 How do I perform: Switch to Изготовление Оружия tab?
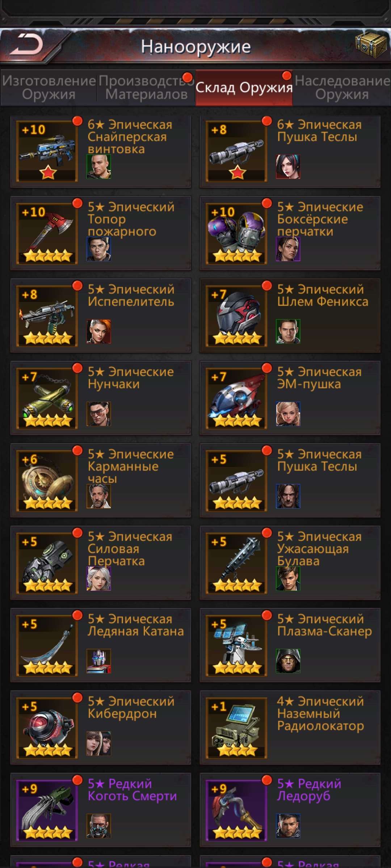(x=49, y=88)
